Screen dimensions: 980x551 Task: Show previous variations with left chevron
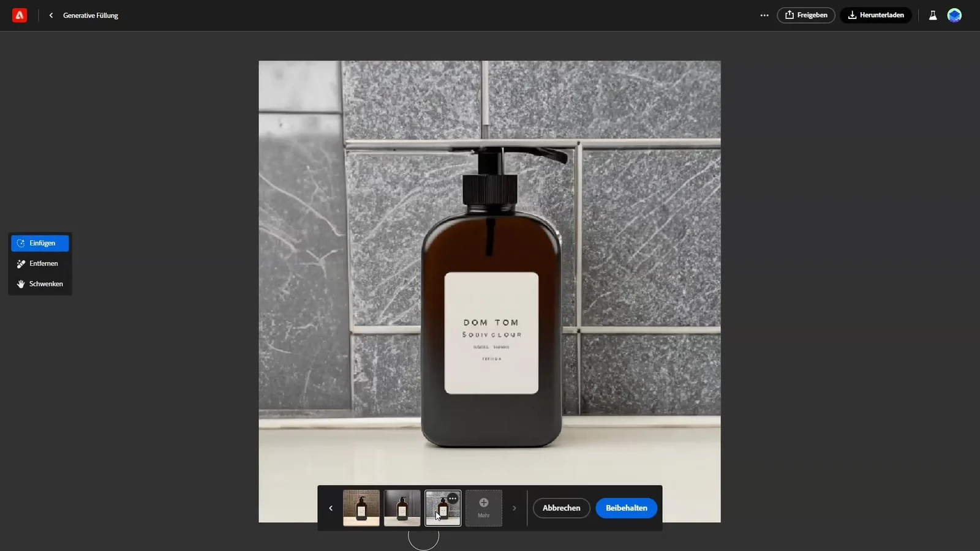click(331, 508)
